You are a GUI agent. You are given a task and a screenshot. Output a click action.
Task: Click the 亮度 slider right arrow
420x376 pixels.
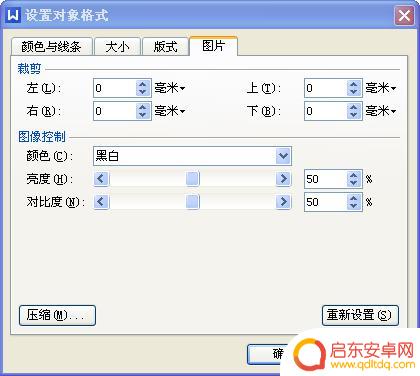[x=283, y=179]
